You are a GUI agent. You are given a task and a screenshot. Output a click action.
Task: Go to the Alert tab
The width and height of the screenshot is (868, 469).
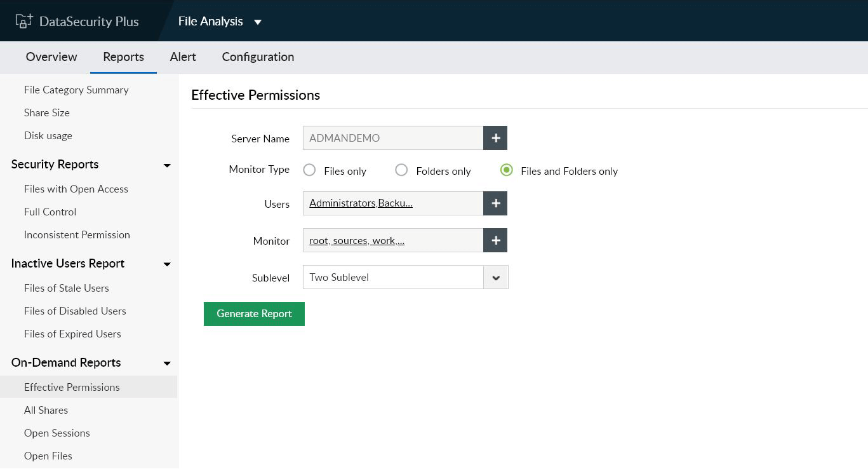tap(183, 57)
